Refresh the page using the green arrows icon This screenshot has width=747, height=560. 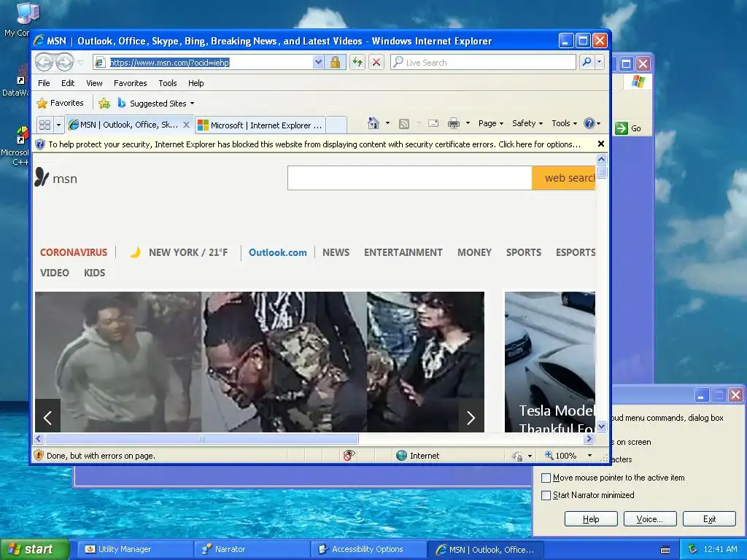pyautogui.click(x=357, y=63)
